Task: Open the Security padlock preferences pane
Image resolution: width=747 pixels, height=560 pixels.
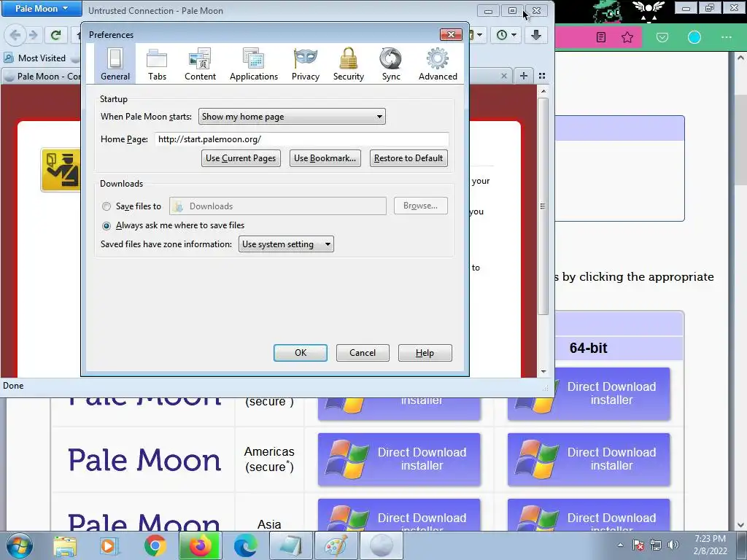Action: [348, 64]
